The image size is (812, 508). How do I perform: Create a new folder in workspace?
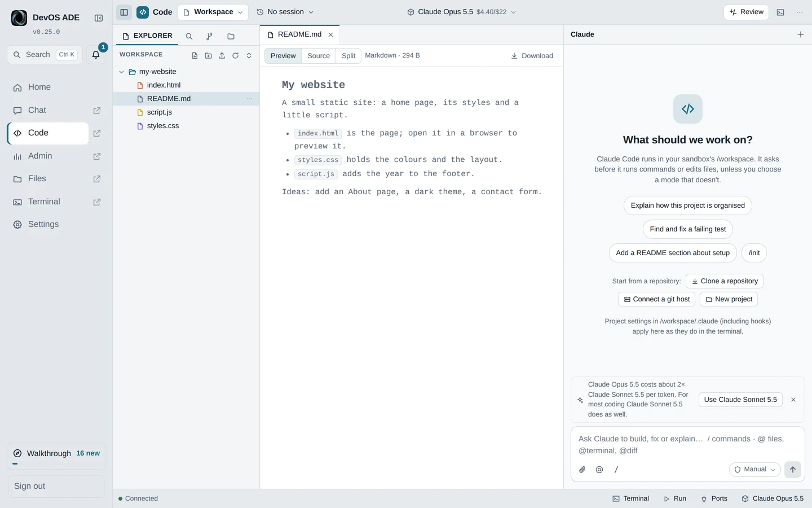click(x=208, y=55)
